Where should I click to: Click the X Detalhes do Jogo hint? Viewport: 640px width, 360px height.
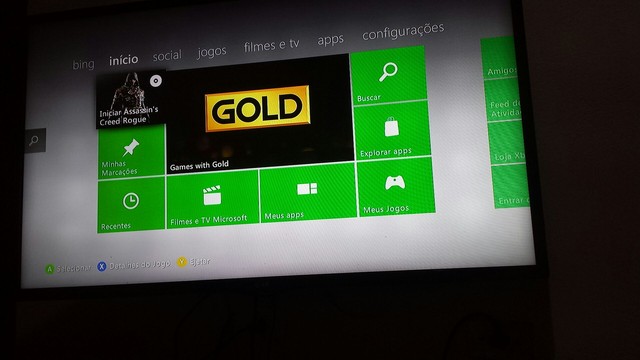point(133,265)
